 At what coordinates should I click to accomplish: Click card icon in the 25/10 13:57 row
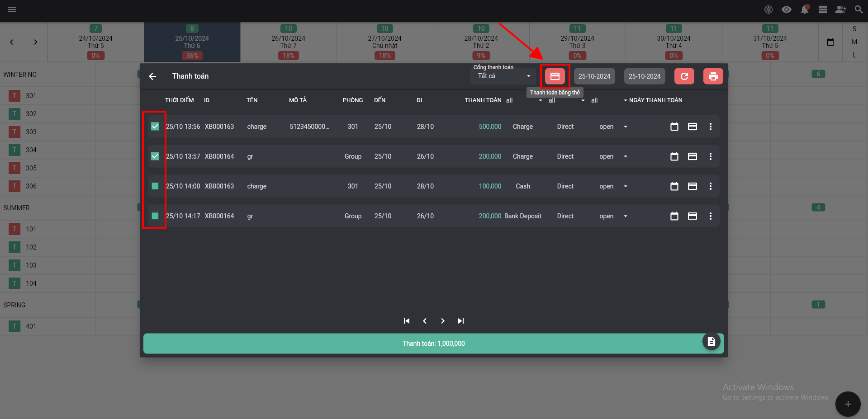[x=693, y=156]
